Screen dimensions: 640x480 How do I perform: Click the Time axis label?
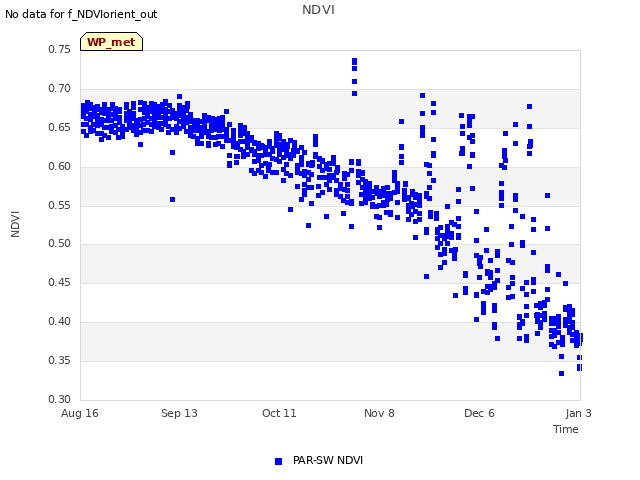click(x=566, y=429)
